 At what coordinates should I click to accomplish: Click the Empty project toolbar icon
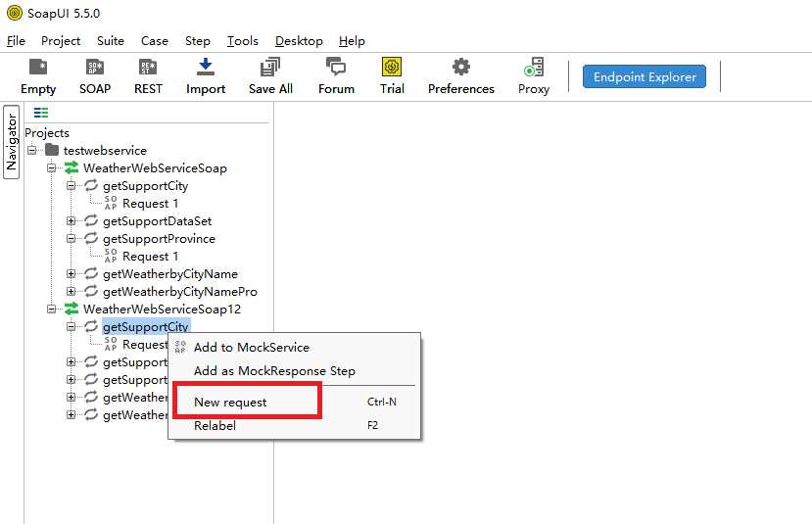pos(38,68)
